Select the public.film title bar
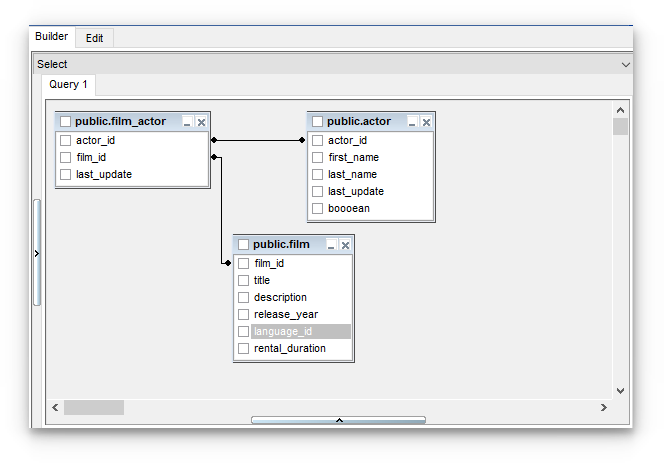 293,244
